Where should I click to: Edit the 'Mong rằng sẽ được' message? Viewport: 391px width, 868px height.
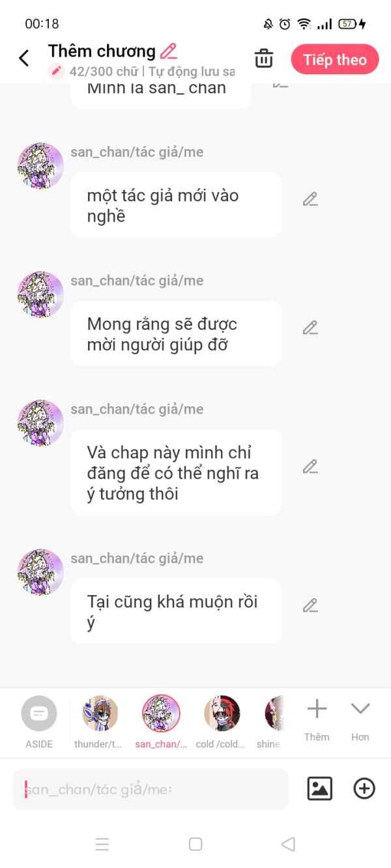pos(310,328)
